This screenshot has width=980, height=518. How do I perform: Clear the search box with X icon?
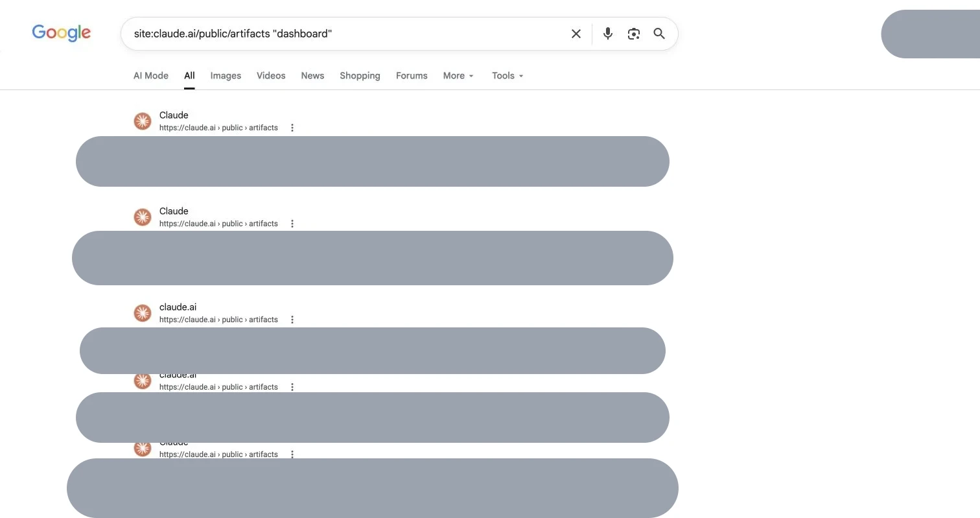click(576, 34)
